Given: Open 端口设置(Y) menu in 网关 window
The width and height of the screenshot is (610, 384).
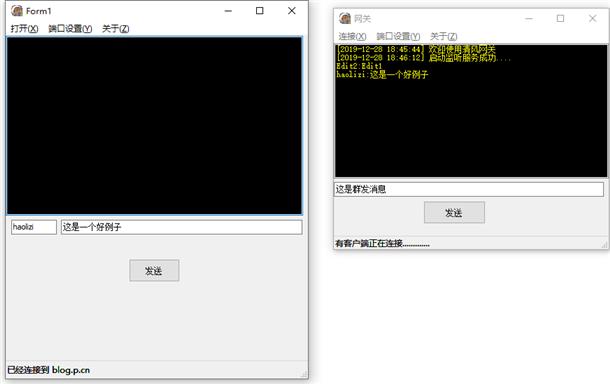Looking at the screenshot, I should pos(398,37).
